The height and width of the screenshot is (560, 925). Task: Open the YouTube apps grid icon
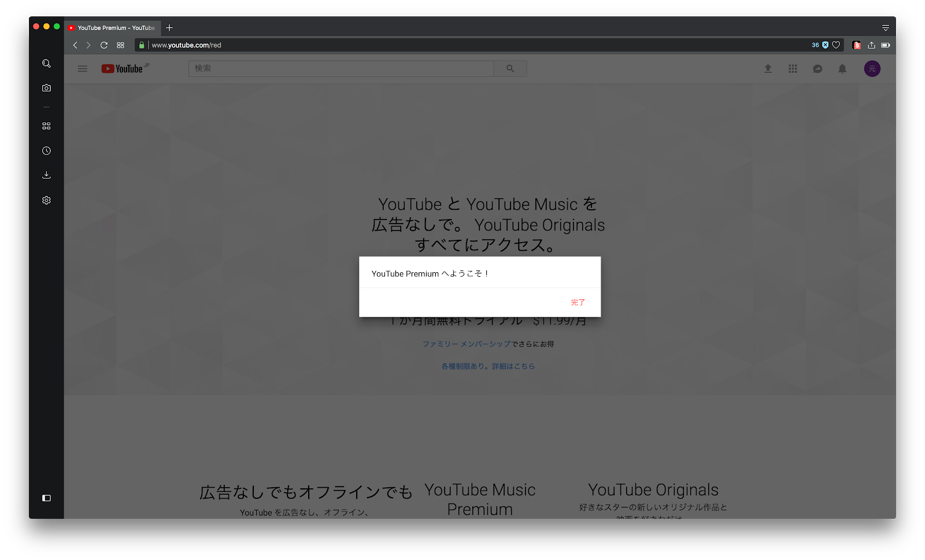click(x=793, y=69)
